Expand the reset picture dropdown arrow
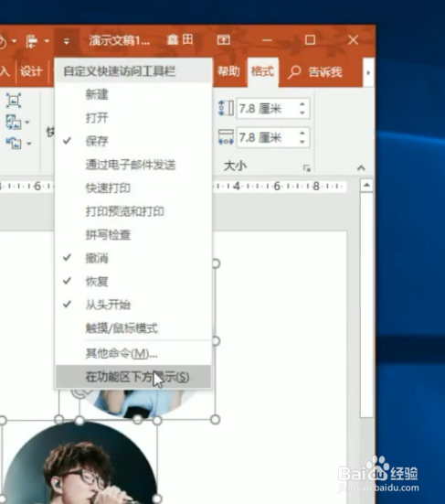Screen dimensions: 445x504 click(x=29, y=144)
